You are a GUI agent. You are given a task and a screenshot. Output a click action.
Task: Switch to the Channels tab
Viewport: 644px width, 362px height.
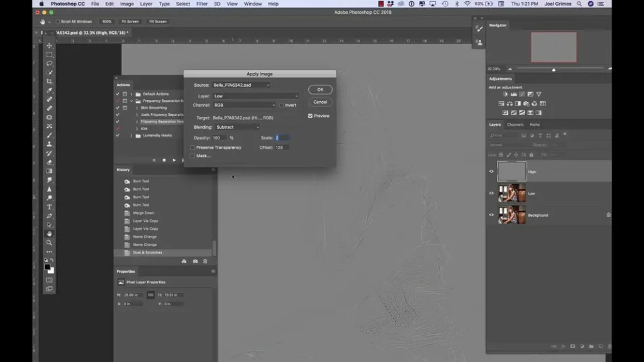[515, 125]
